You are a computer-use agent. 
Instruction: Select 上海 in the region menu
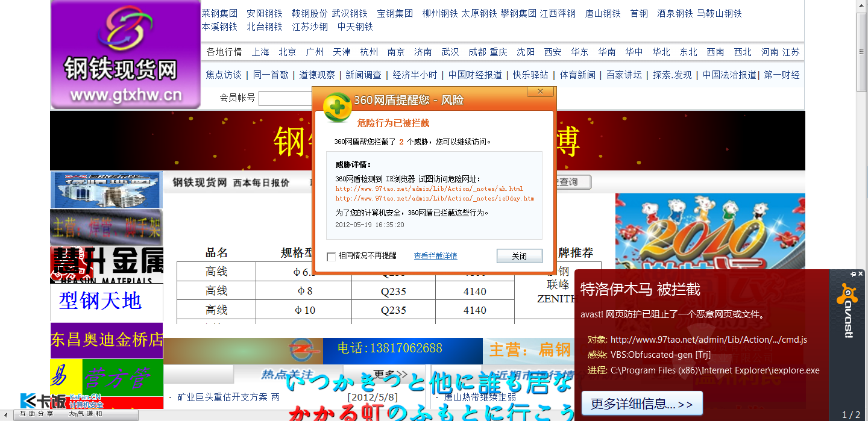click(x=260, y=52)
